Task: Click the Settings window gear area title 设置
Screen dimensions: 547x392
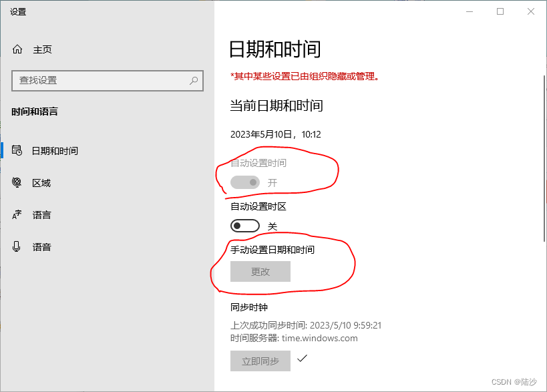Action: click(x=18, y=11)
